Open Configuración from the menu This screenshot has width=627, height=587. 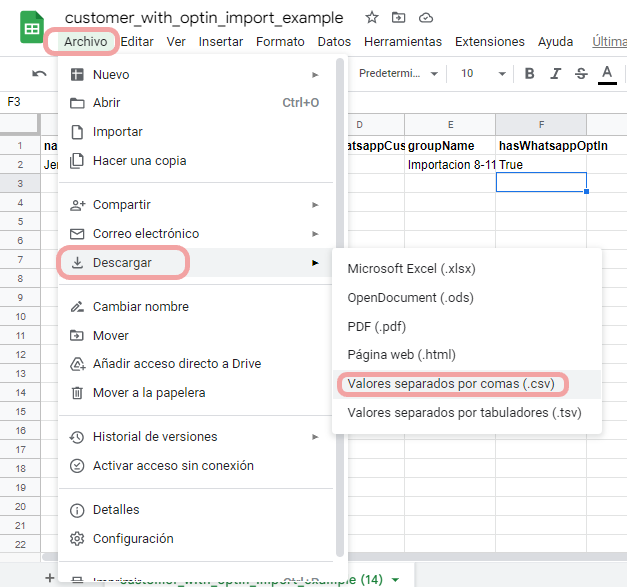[196, 539]
